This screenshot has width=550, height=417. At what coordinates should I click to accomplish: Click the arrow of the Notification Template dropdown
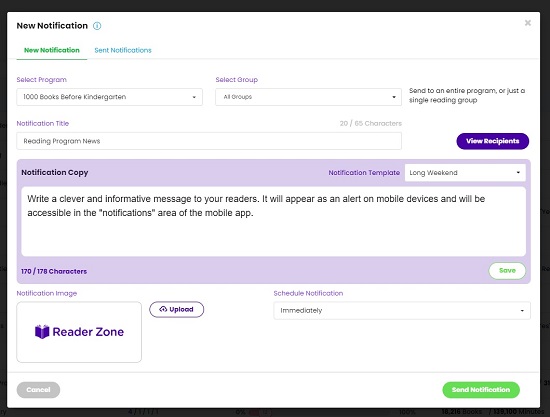(x=518, y=173)
